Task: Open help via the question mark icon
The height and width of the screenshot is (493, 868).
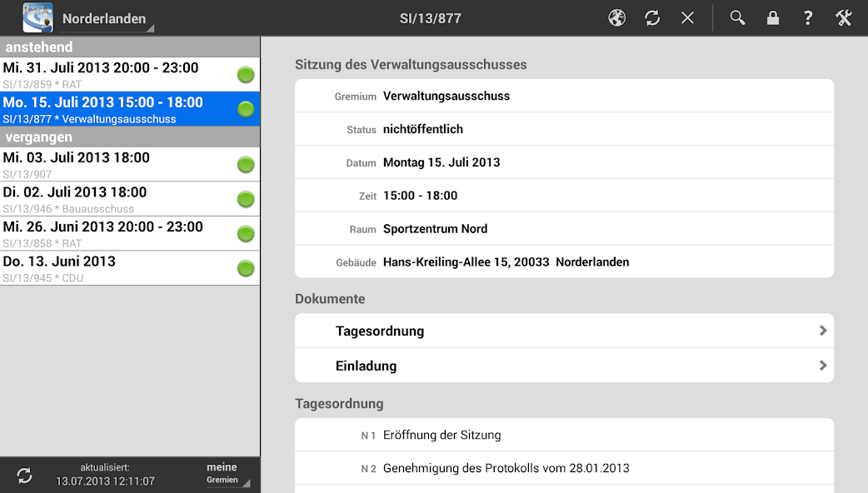Action: click(808, 18)
